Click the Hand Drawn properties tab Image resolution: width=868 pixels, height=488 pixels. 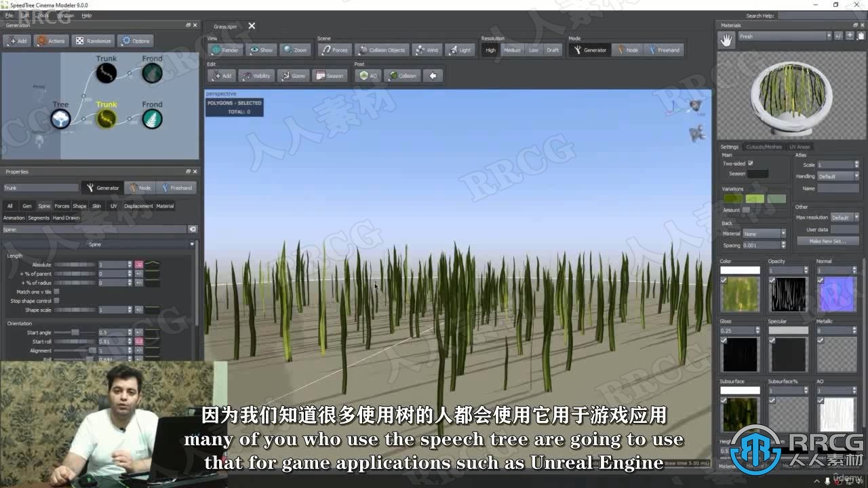click(x=66, y=218)
